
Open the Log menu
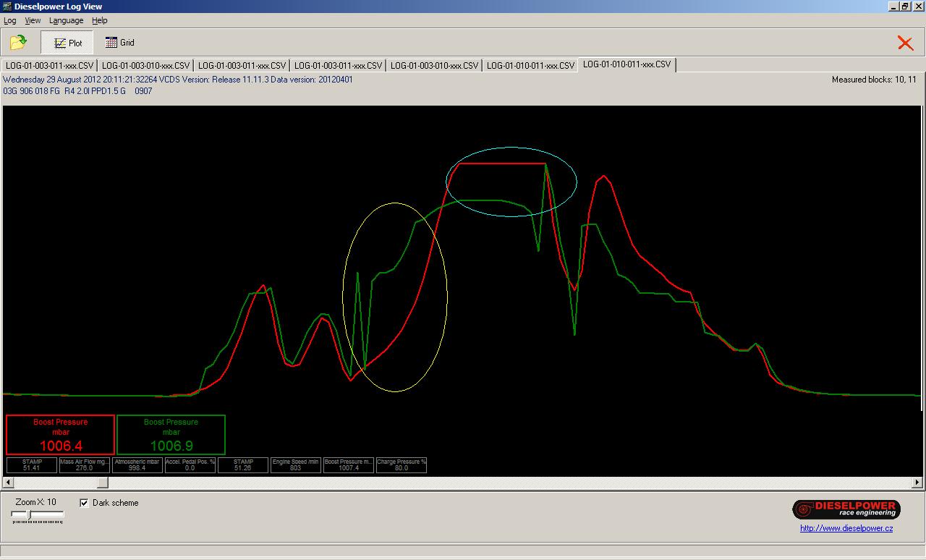tap(10, 20)
